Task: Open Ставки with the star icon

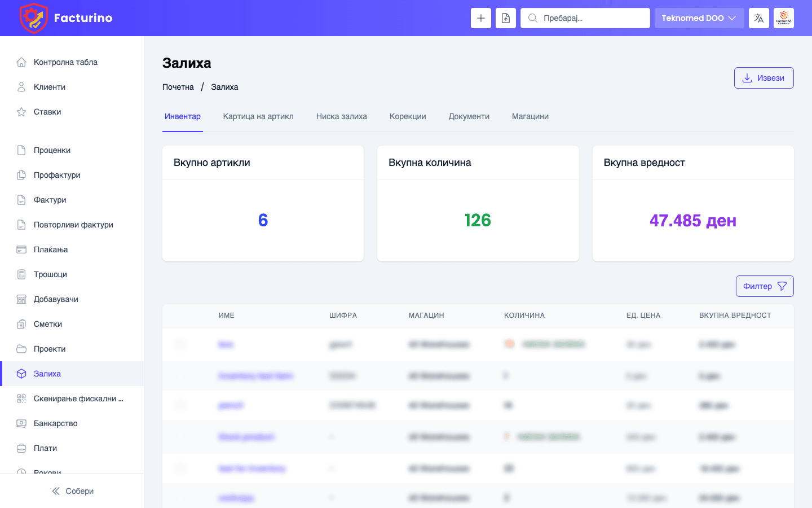Action: (x=47, y=112)
